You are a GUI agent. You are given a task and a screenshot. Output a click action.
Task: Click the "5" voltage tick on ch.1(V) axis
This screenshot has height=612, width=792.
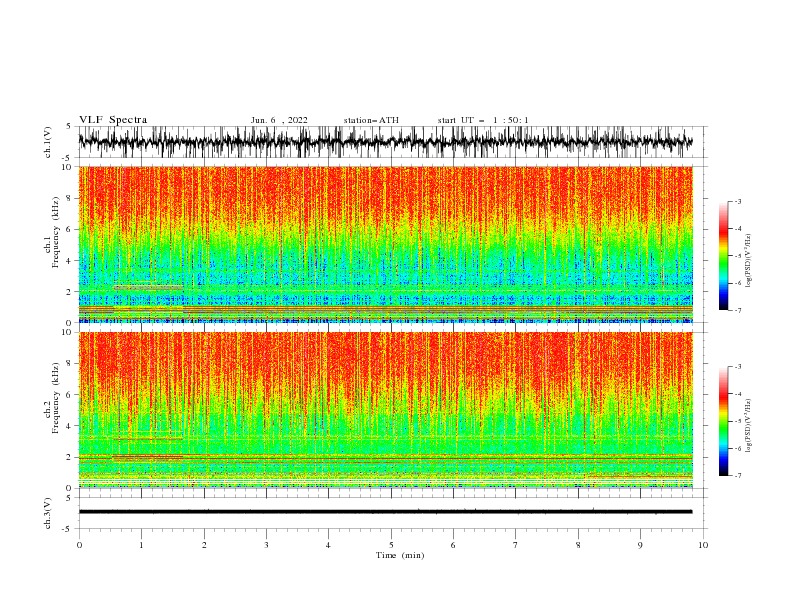click(x=69, y=126)
